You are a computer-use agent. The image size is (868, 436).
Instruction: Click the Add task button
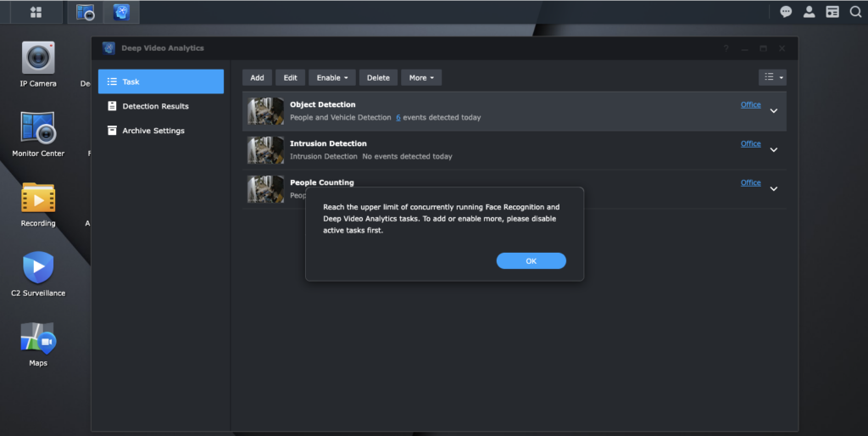coord(257,77)
